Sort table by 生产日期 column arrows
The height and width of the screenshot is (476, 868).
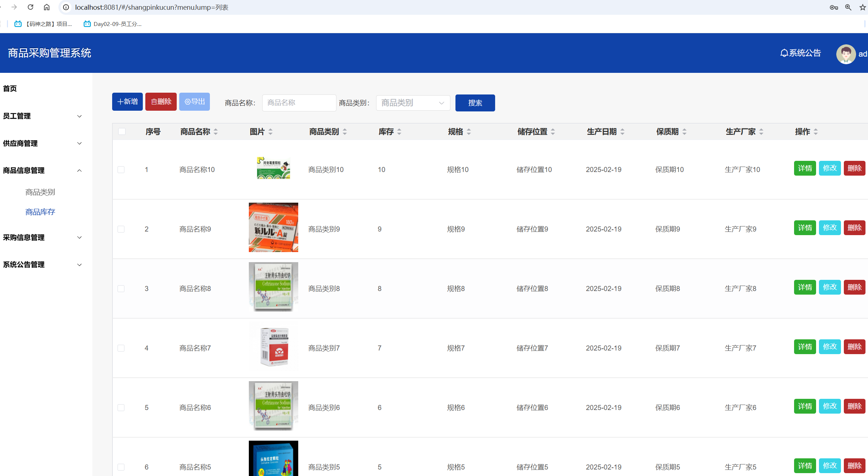[x=622, y=132]
